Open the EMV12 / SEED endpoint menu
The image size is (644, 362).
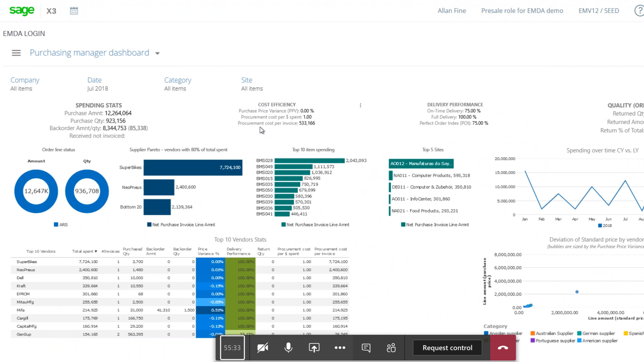pyautogui.click(x=599, y=11)
